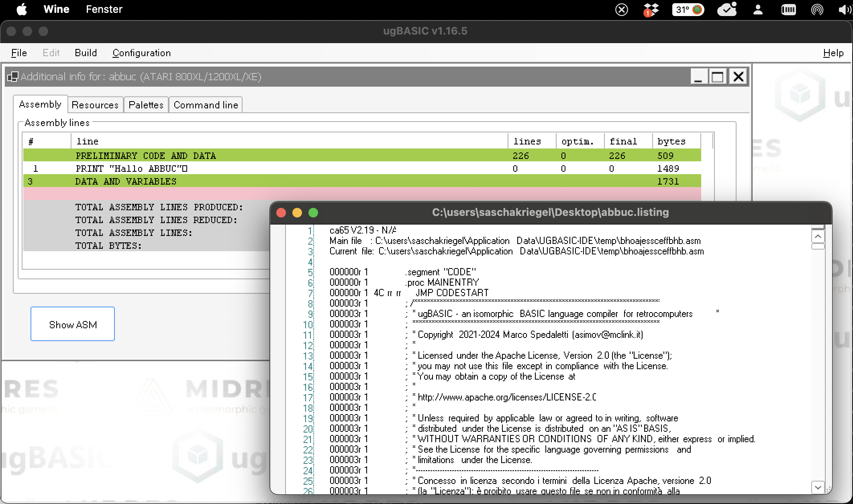
Task: Click the user account menu bar icon
Action: 758,9
